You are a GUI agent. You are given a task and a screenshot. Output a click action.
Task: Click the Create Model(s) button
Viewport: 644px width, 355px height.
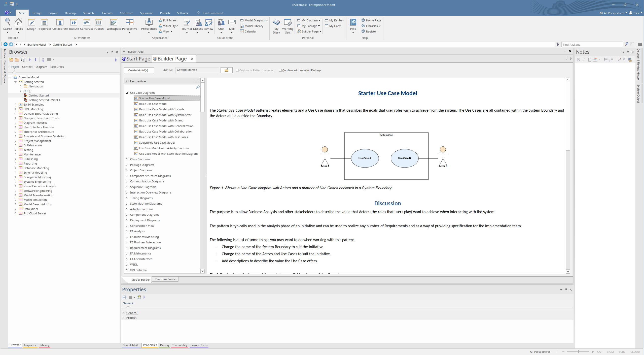point(139,70)
